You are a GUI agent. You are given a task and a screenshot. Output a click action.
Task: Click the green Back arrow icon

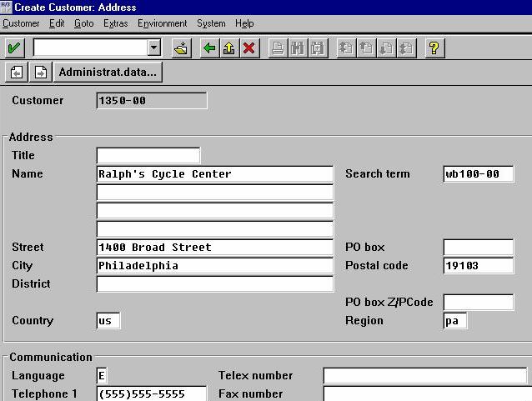(209, 48)
